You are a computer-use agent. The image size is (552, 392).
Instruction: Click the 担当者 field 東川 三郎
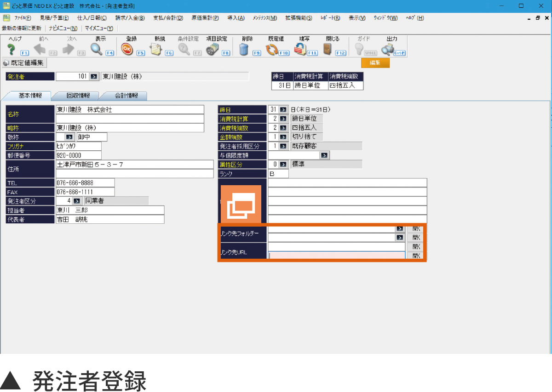tap(110, 210)
